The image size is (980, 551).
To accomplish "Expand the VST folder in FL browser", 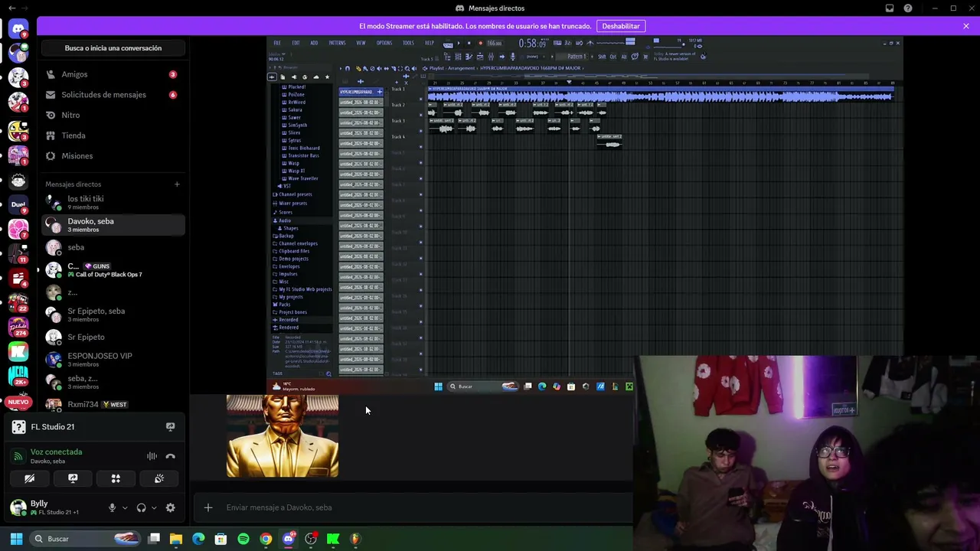I will click(285, 186).
